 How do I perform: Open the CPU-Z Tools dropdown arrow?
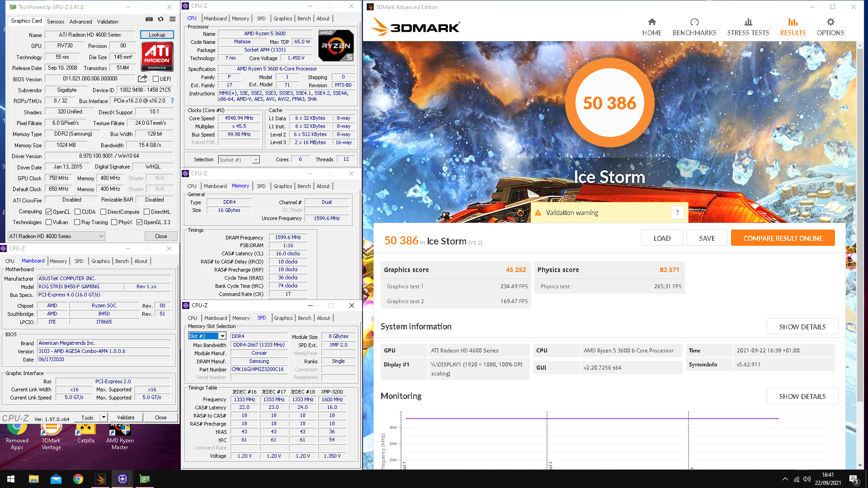pyautogui.click(x=104, y=417)
